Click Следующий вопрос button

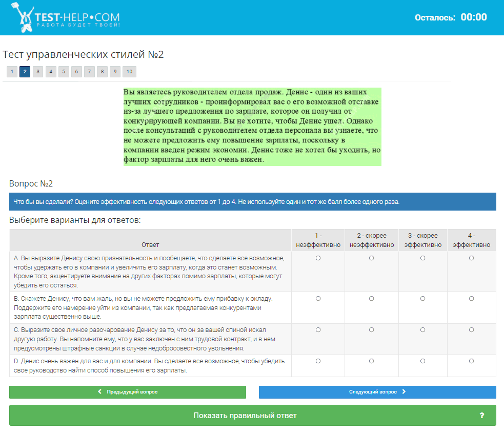coord(377,392)
